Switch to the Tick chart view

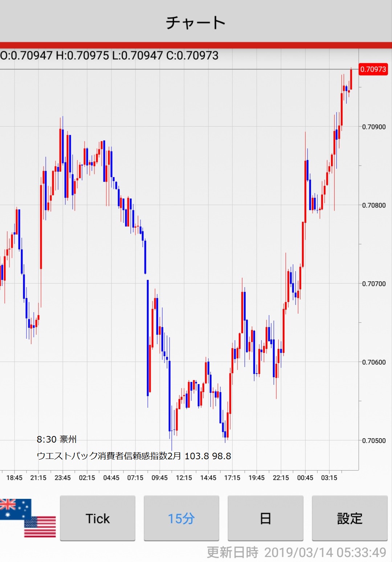coord(98,518)
